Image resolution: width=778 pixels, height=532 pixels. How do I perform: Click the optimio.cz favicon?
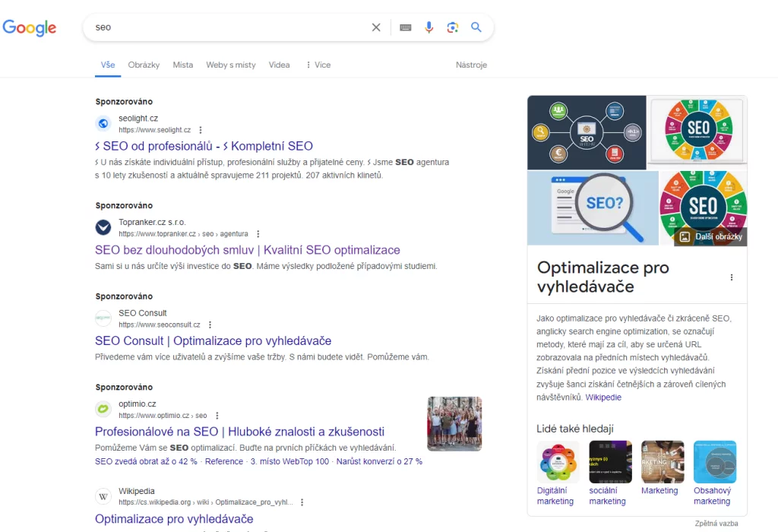pyautogui.click(x=103, y=409)
